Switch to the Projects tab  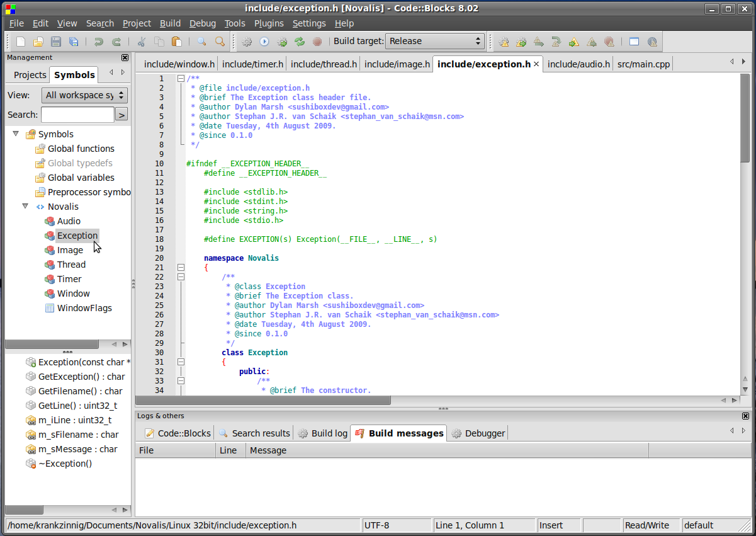28,74
